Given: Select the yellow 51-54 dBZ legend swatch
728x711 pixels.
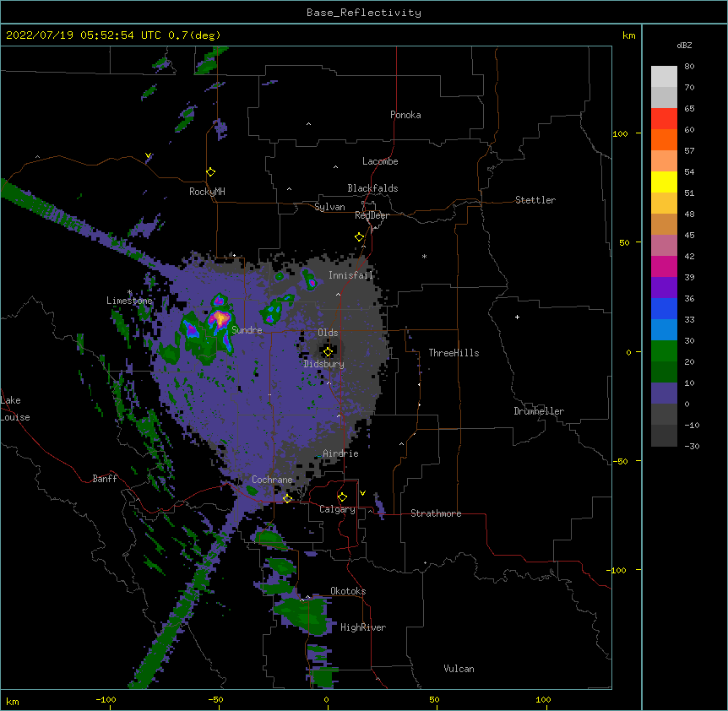Looking at the screenshot, I should tap(664, 182).
